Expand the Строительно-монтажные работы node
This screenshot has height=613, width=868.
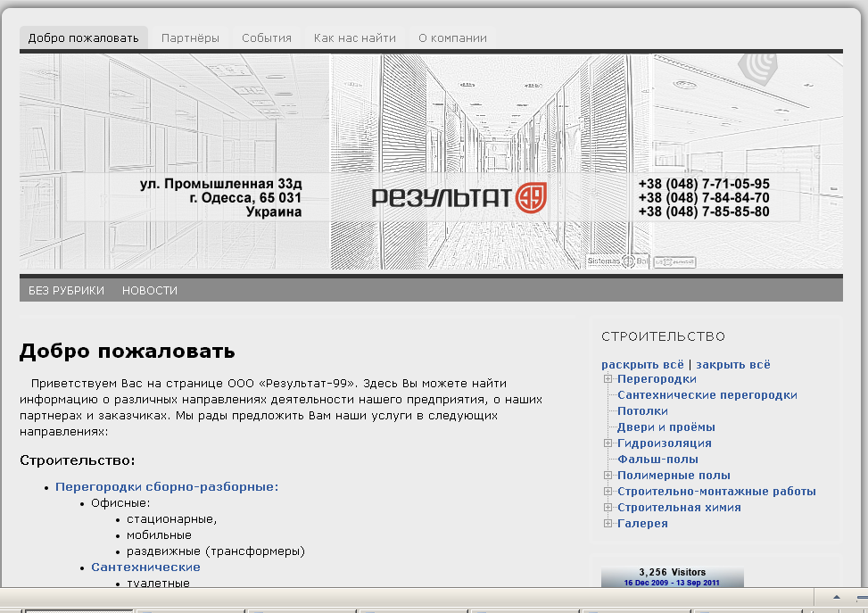tap(608, 491)
